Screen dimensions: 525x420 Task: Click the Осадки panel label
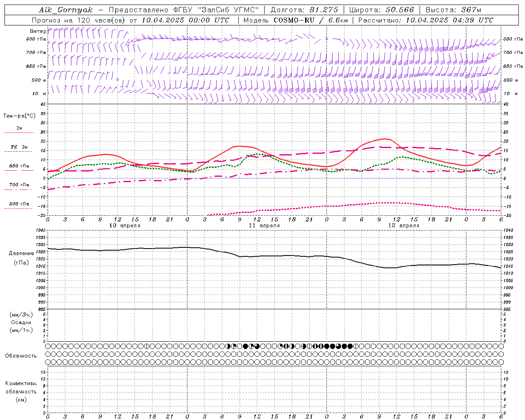tap(21, 322)
